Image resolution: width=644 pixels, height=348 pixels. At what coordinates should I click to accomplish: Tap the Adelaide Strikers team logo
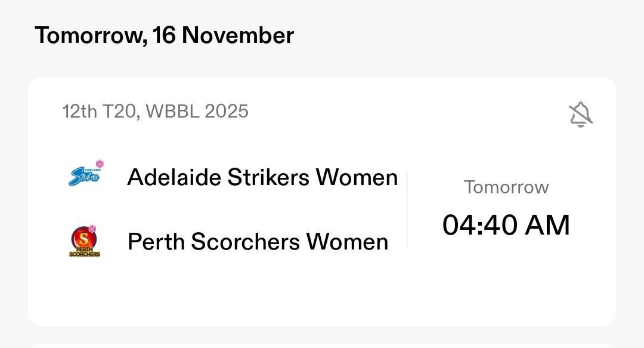[84, 175]
